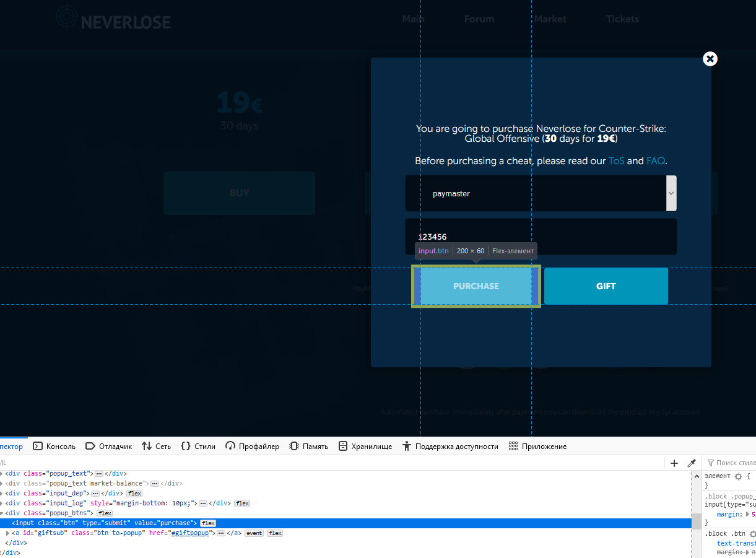Click the "30 days" text under the price
756x558 pixels.
[x=239, y=126]
